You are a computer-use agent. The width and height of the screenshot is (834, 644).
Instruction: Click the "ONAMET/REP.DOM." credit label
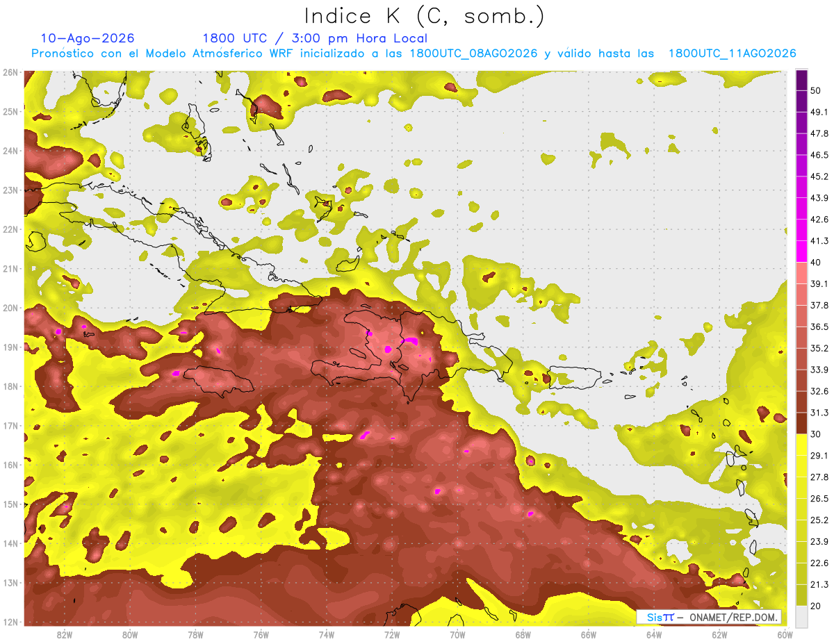click(x=733, y=617)
